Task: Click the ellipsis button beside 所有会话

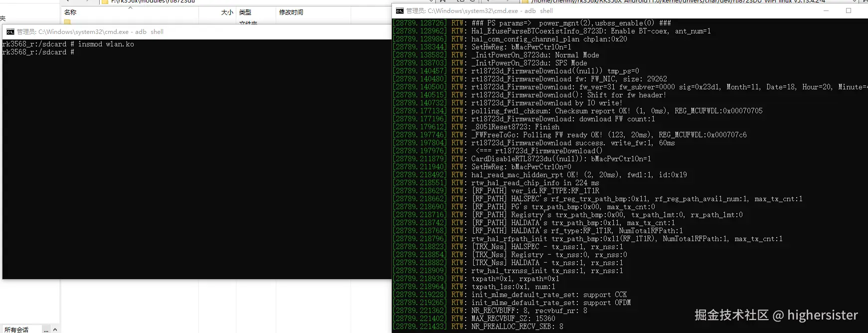Action: pos(46,330)
